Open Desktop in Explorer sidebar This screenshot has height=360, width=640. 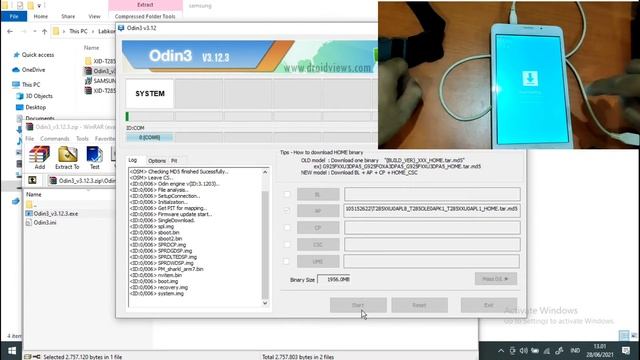pyautogui.click(x=31, y=107)
